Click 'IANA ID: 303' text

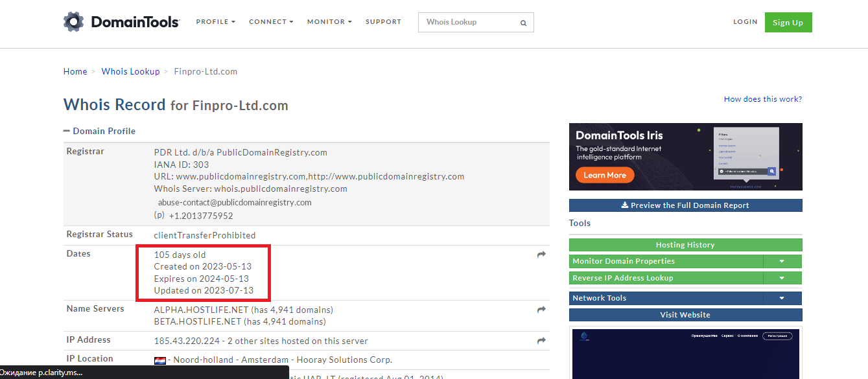[182, 165]
